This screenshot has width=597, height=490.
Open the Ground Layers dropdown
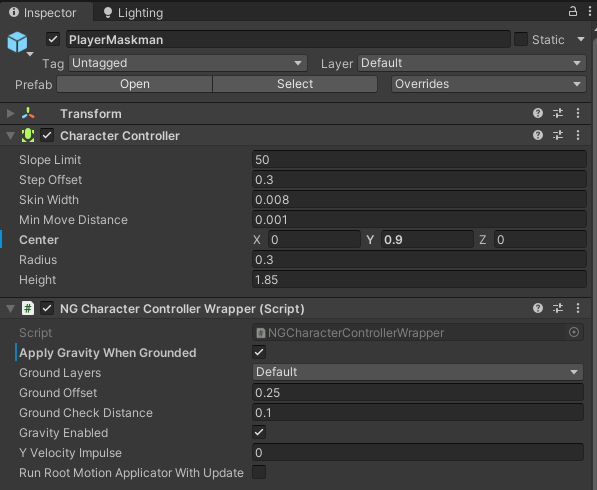(418, 372)
